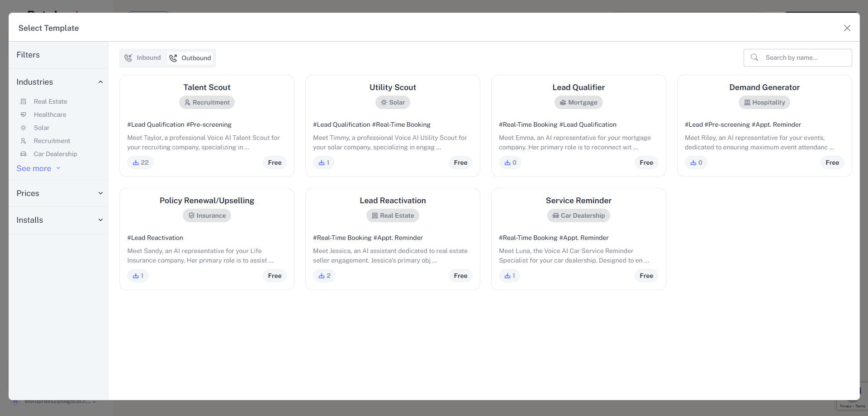Click Free button on Utility Scout card
Image resolution: width=868 pixels, height=416 pixels.
[460, 163]
